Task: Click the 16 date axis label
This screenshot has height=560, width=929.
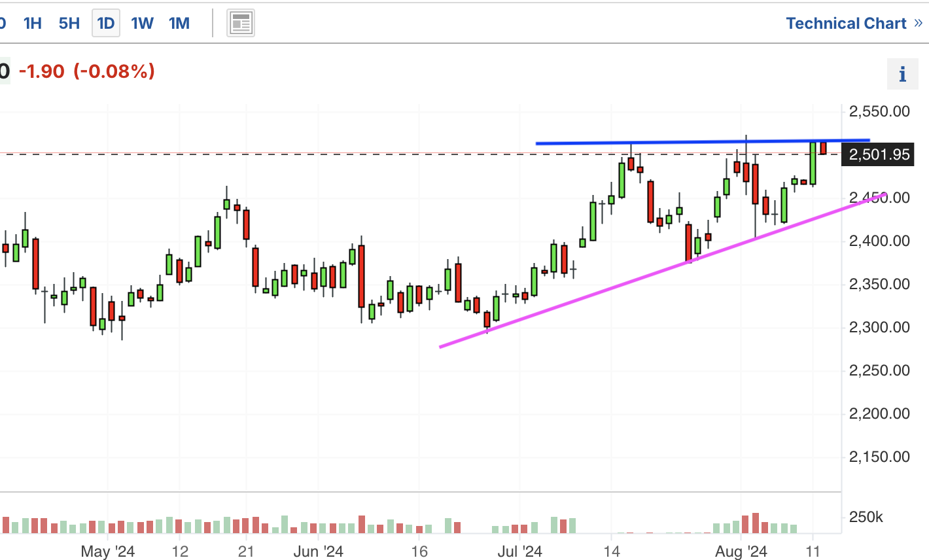Action: tap(419, 551)
